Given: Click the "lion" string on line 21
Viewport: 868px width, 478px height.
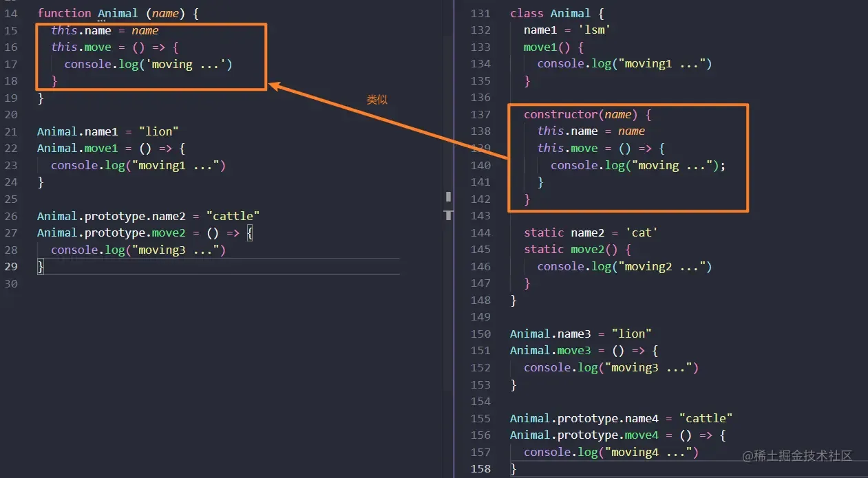Looking at the screenshot, I should click(x=159, y=131).
